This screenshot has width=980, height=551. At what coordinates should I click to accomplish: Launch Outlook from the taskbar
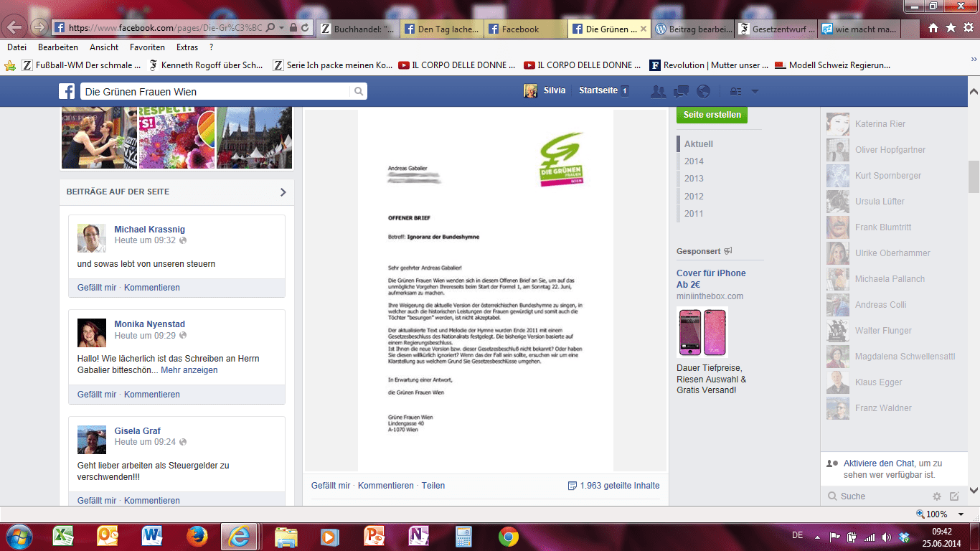click(x=108, y=536)
